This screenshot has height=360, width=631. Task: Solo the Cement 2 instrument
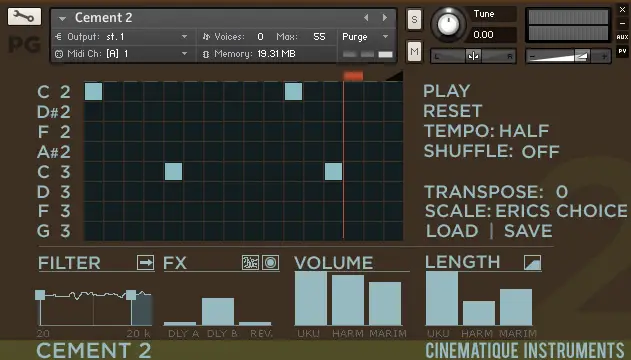(414, 19)
